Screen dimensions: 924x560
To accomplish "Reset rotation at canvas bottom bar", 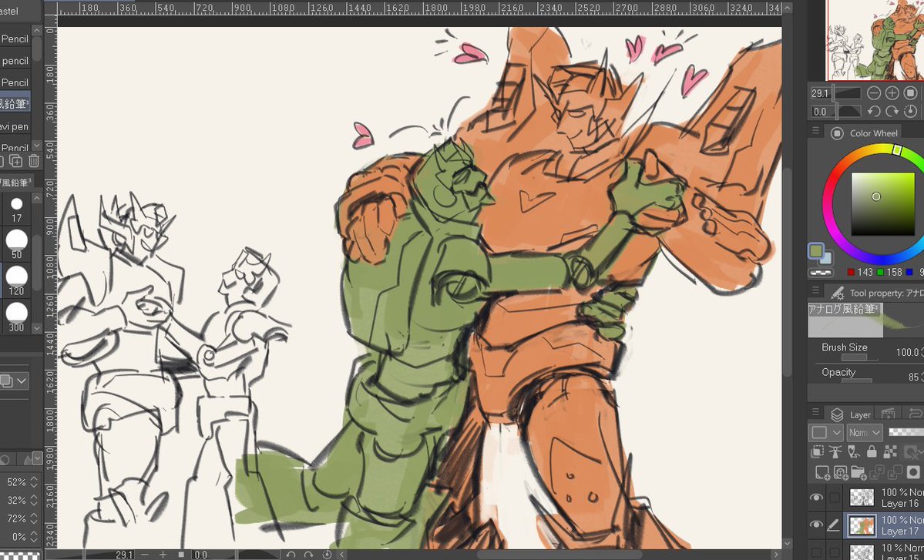I will (327, 555).
